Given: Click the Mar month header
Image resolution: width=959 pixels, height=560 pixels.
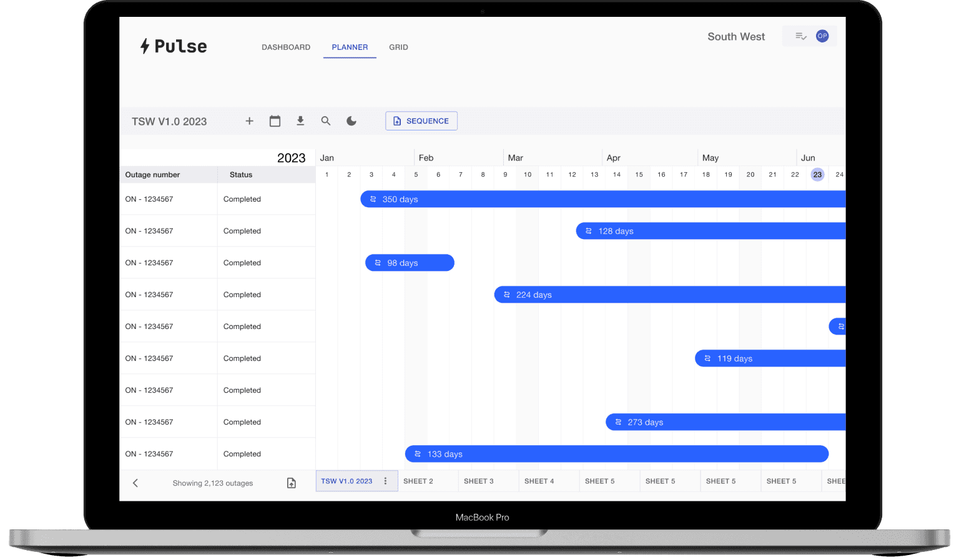Looking at the screenshot, I should [515, 158].
